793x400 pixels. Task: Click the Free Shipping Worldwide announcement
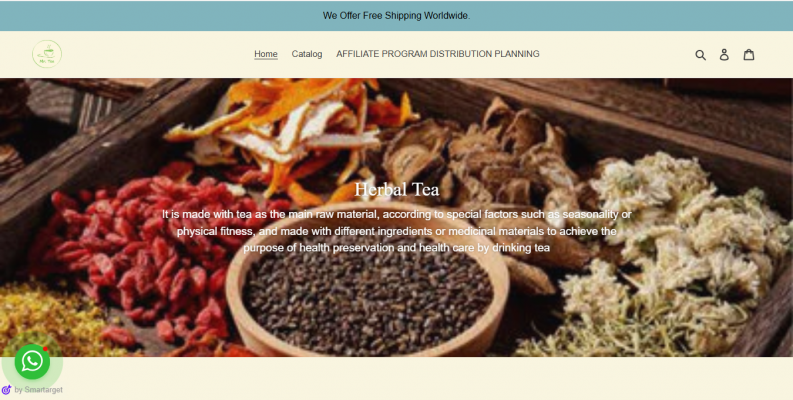pos(396,16)
